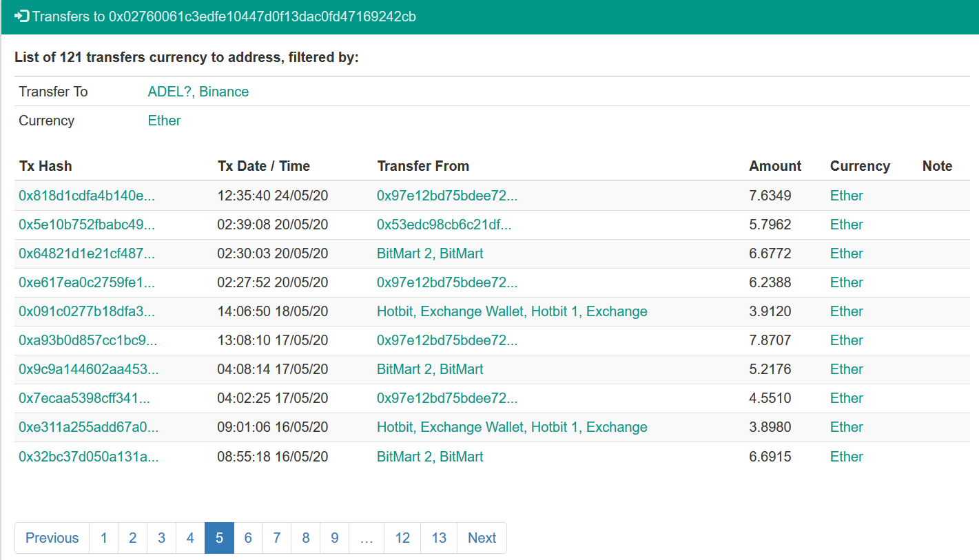Go to page 4
979x560 pixels.
(x=191, y=538)
